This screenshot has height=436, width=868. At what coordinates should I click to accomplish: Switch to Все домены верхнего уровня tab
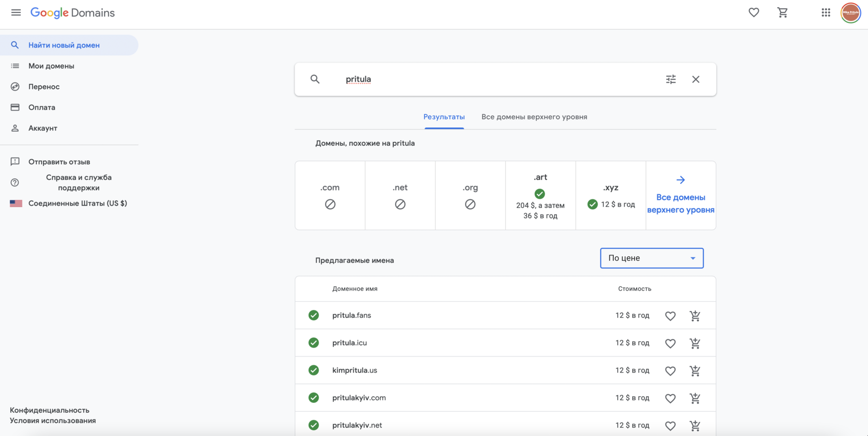534,117
